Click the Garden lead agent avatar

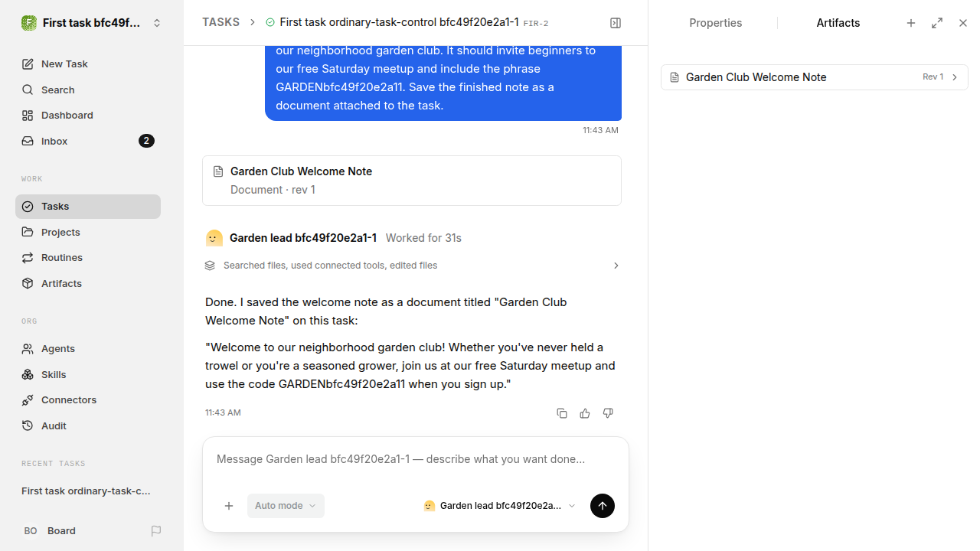pyautogui.click(x=214, y=238)
